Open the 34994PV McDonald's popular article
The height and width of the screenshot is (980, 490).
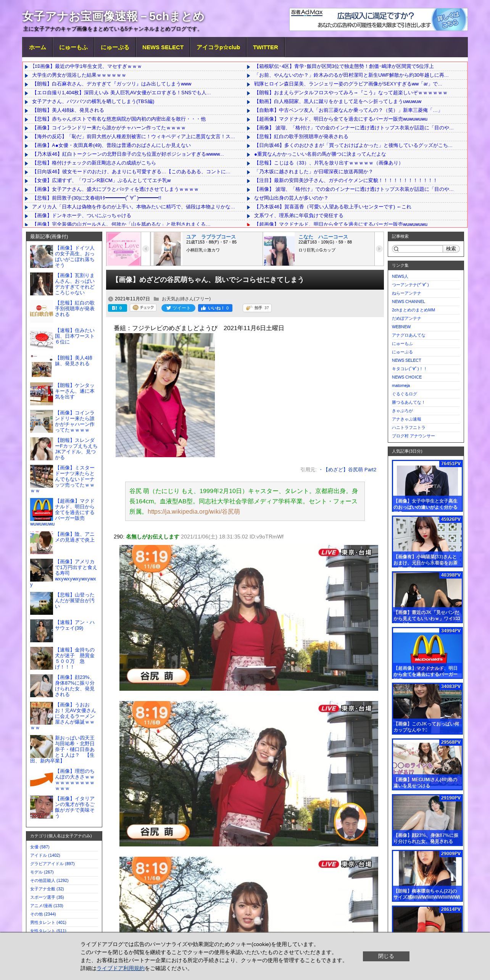pos(427,653)
